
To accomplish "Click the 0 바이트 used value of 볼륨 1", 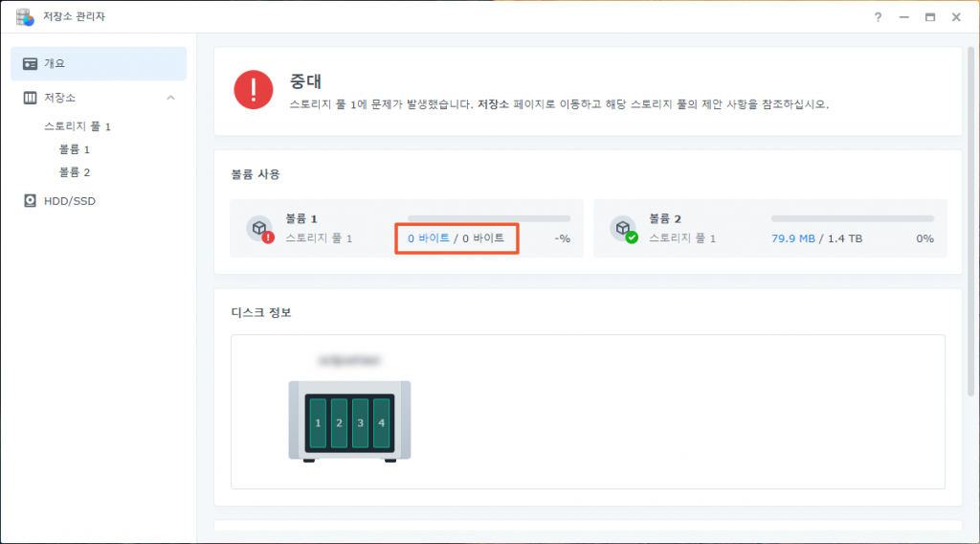I will (429, 238).
